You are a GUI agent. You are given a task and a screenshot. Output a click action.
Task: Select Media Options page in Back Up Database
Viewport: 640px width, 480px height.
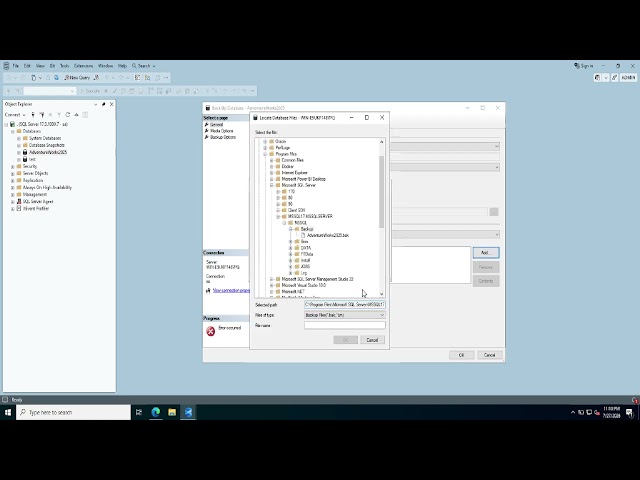pyautogui.click(x=222, y=131)
